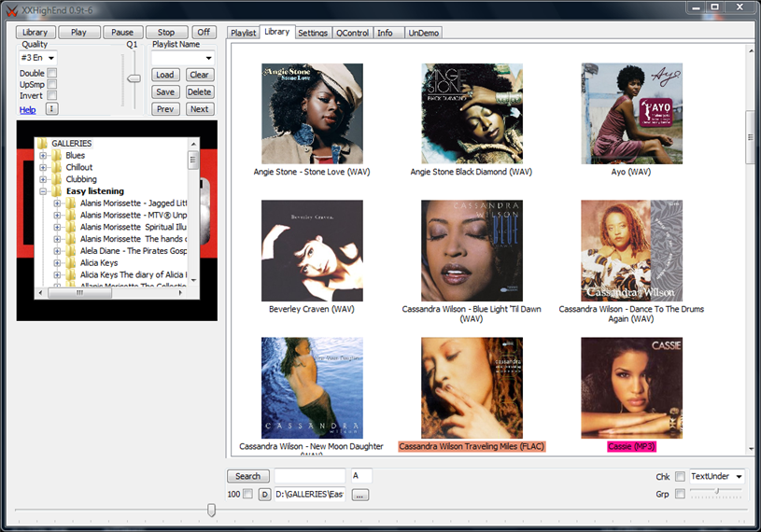The height and width of the screenshot is (532, 761).
Task: Click the XXHighEnd app icon in title bar
Action: [11, 10]
